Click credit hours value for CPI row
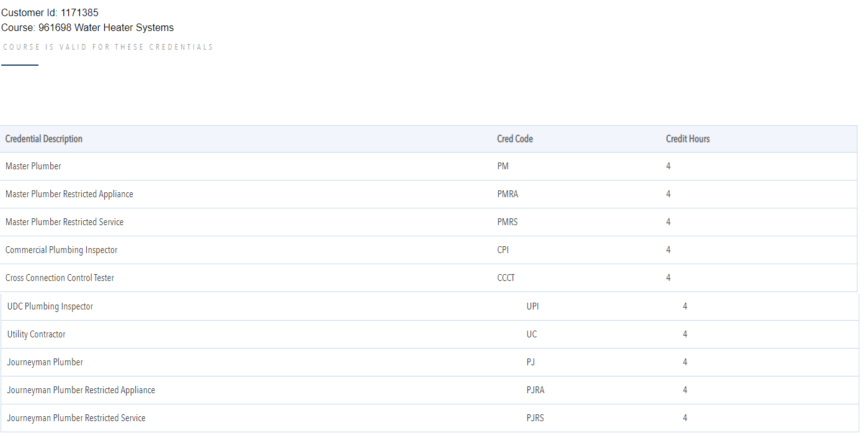This screenshot has height=436, width=868. pyautogui.click(x=668, y=250)
